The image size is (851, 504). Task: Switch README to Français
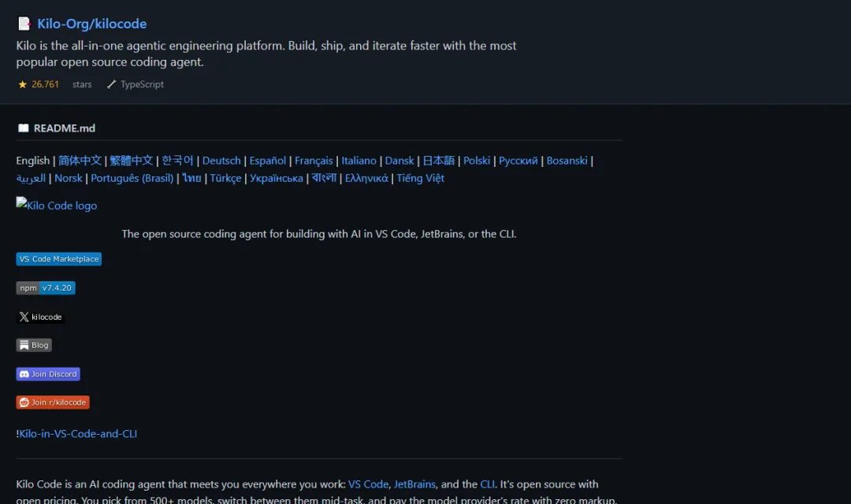pos(314,161)
